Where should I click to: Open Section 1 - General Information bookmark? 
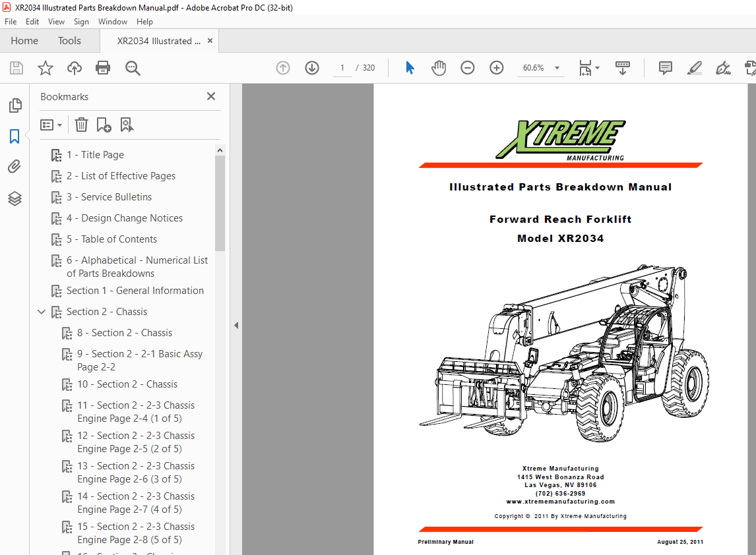click(x=135, y=291)
